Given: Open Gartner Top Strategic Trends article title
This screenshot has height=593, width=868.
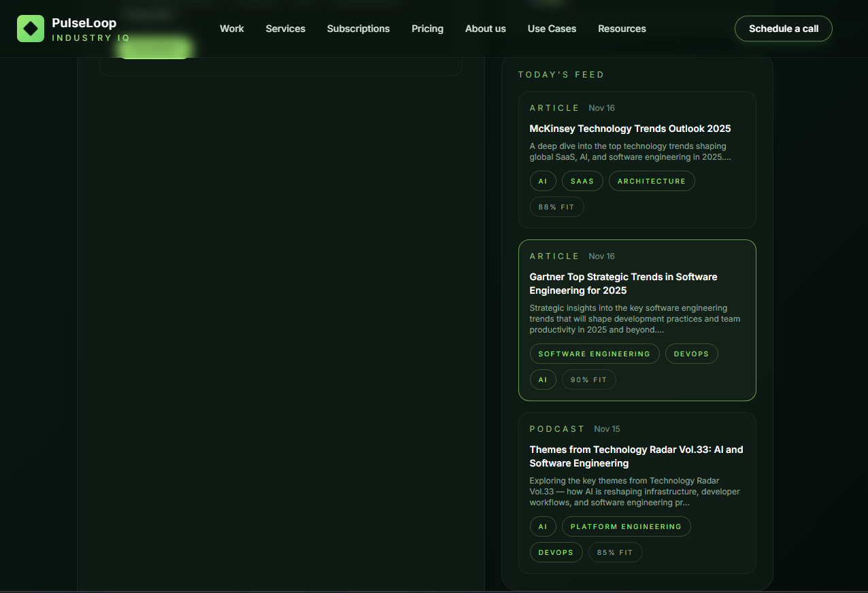Looking at the screenshot, I should coord(623,284).
